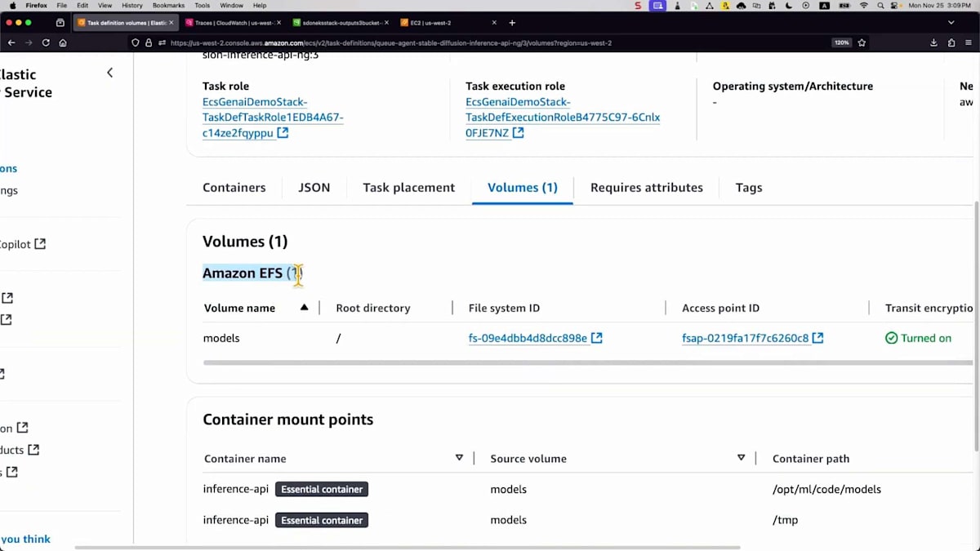Viewport: 980px width, 551px height.
Task: Click the Amazon EFS section heading
Action: (253, 273)
